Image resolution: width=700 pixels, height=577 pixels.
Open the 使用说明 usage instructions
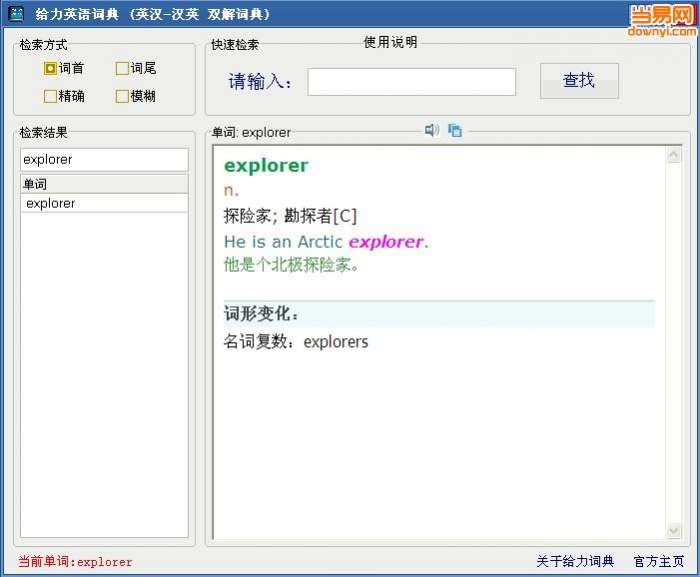[x=390, y=42]
